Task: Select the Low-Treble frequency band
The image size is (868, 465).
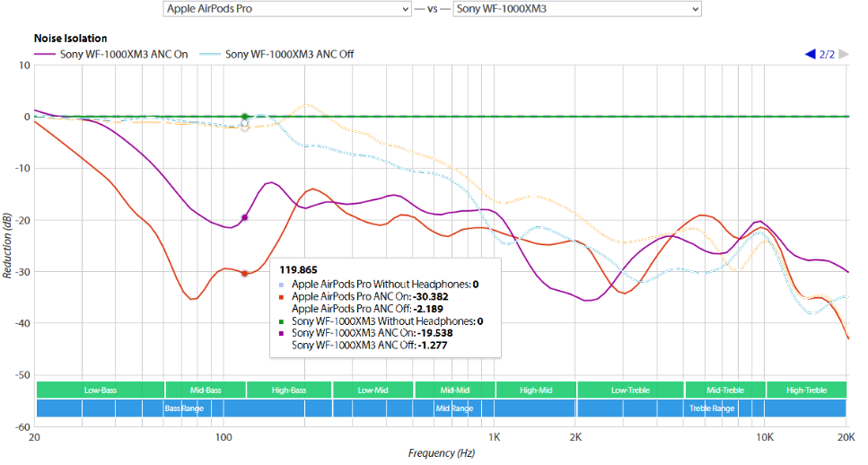Action: point(630,390)
